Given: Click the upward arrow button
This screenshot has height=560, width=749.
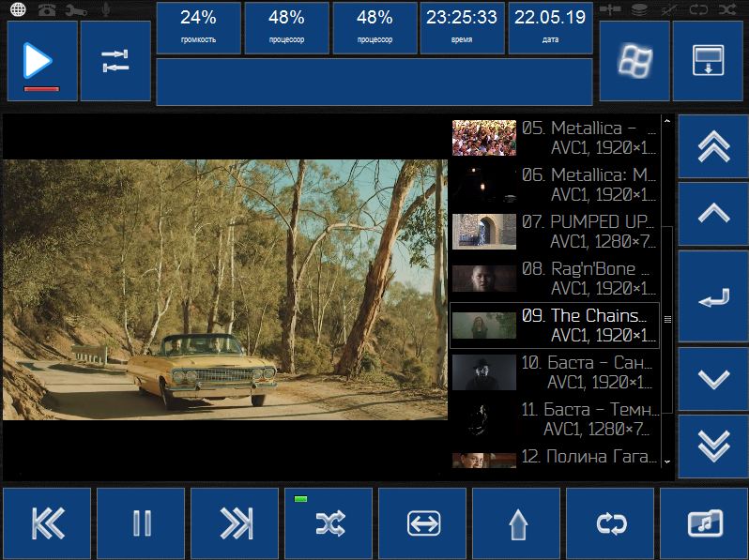Looking at the screenshot, I should 516,523.
